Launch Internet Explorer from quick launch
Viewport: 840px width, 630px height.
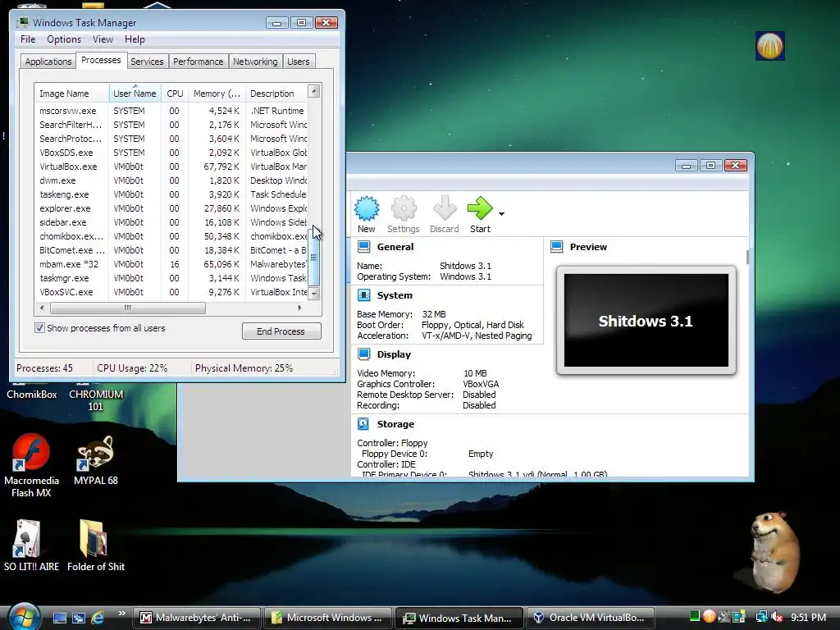[98, 618]
